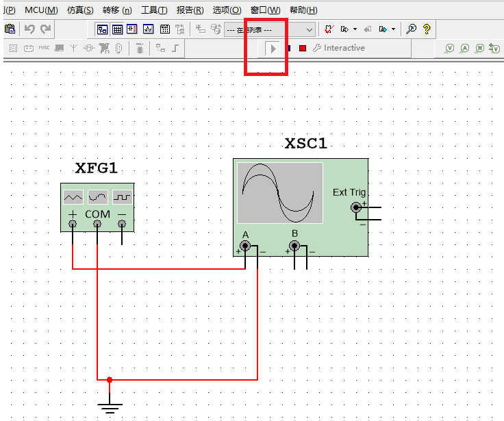Image resolution: width=504 pixels, height=421 pixels.
Task: Toggle the Spreadsheet view grid icon
Action: tap(117, 29)
